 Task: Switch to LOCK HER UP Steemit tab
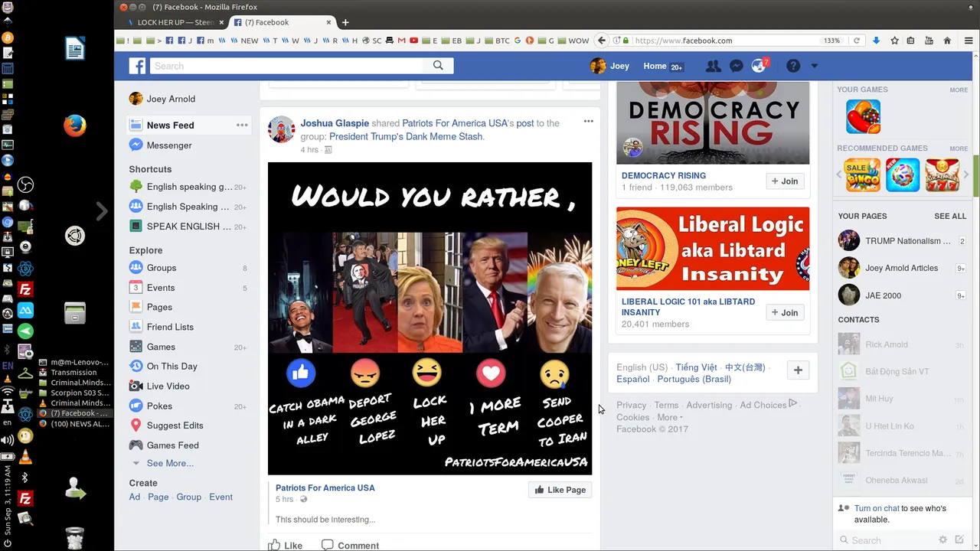coord(175,22)
